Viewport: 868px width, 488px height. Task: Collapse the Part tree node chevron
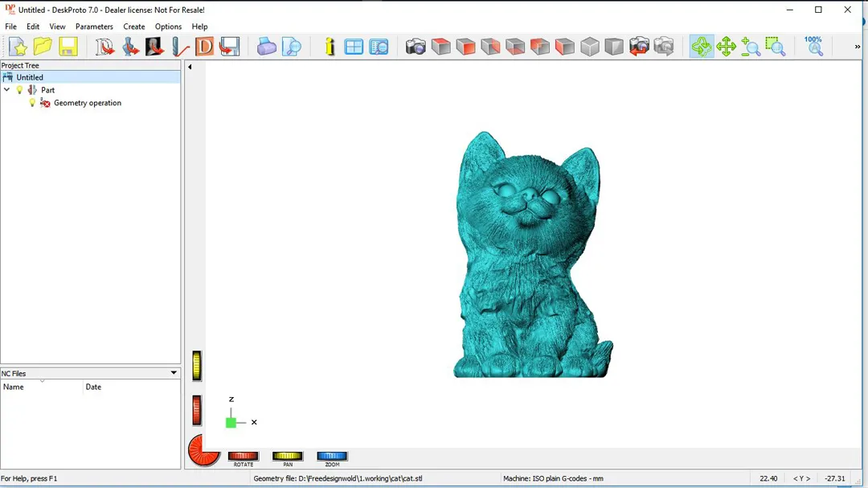coord(6,90)
